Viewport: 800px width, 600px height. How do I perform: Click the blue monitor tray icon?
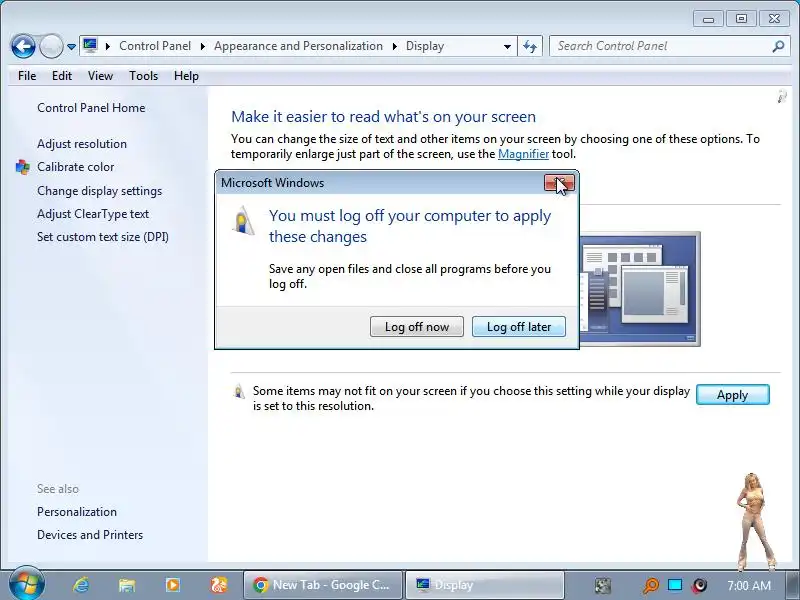pos(675,585)
